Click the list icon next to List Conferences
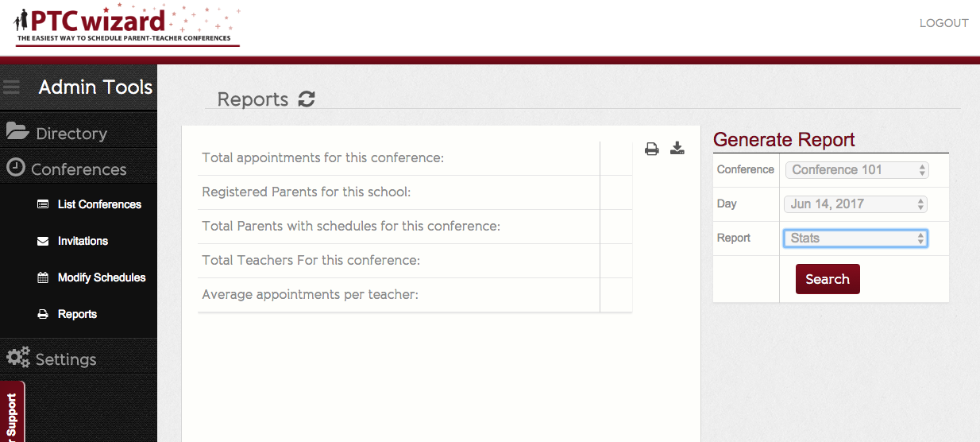 point(43,204)
